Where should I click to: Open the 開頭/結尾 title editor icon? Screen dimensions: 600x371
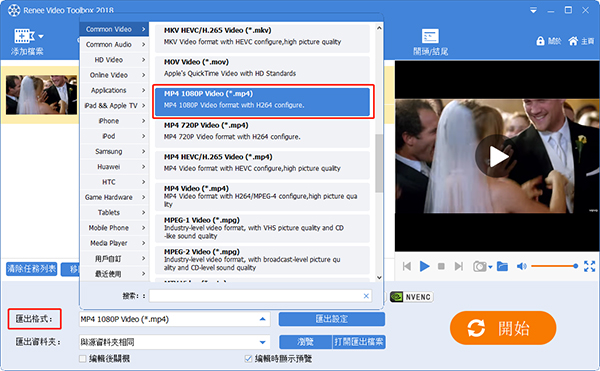(x=430, y=36)
